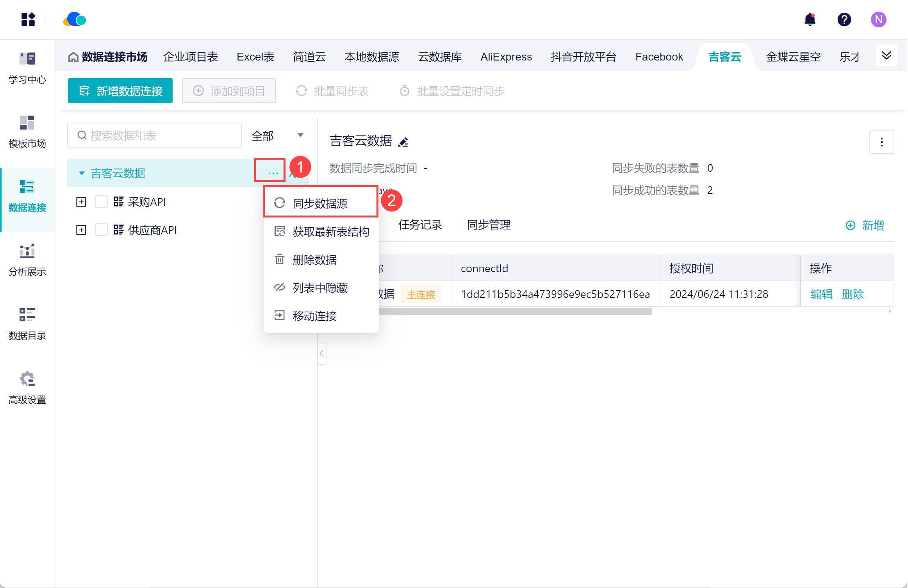Expand more data source tabs chevron

pyautogui.click(x=886, y=55)
